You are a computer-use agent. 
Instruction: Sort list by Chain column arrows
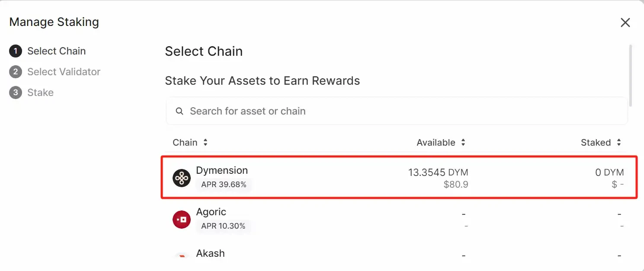click(x=205, y=143)
